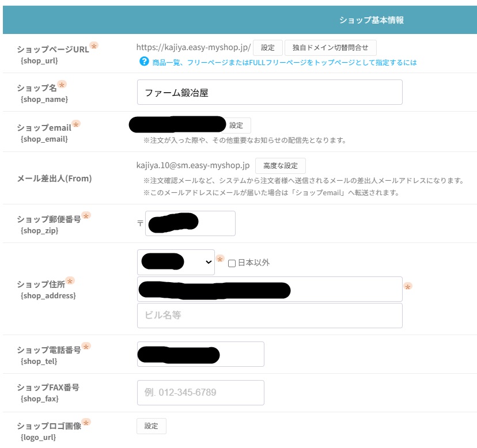Open the prefecture dropdown in shop address
The width and height of the screenshot is (477, 448).
click(176, 262)
